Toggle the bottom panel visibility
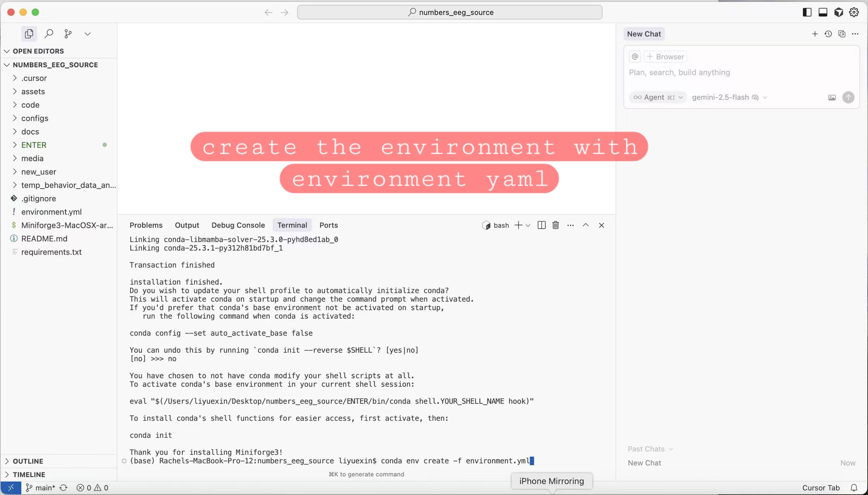The width and height of the screenshot is (868, 495). click(822, 12)
